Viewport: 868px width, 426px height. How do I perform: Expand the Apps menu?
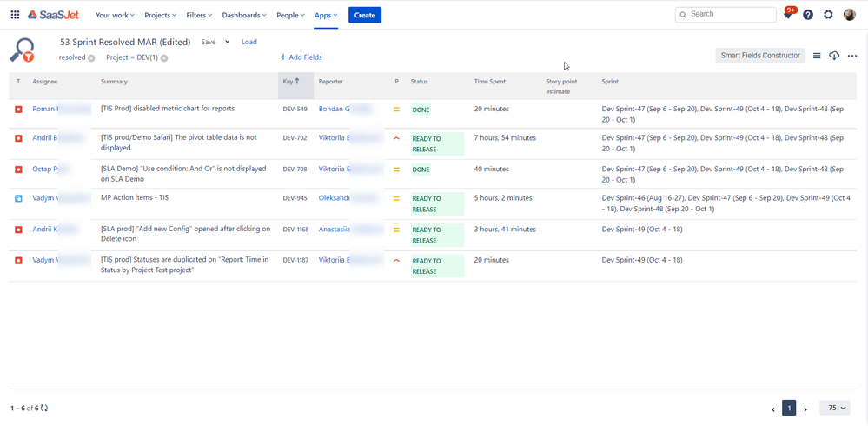[326, 15]
